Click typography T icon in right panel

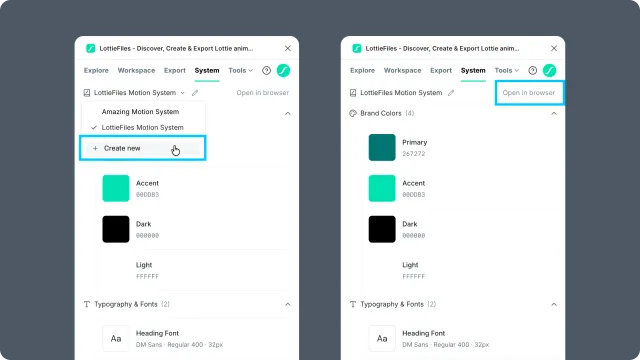[x=353, y=304]
